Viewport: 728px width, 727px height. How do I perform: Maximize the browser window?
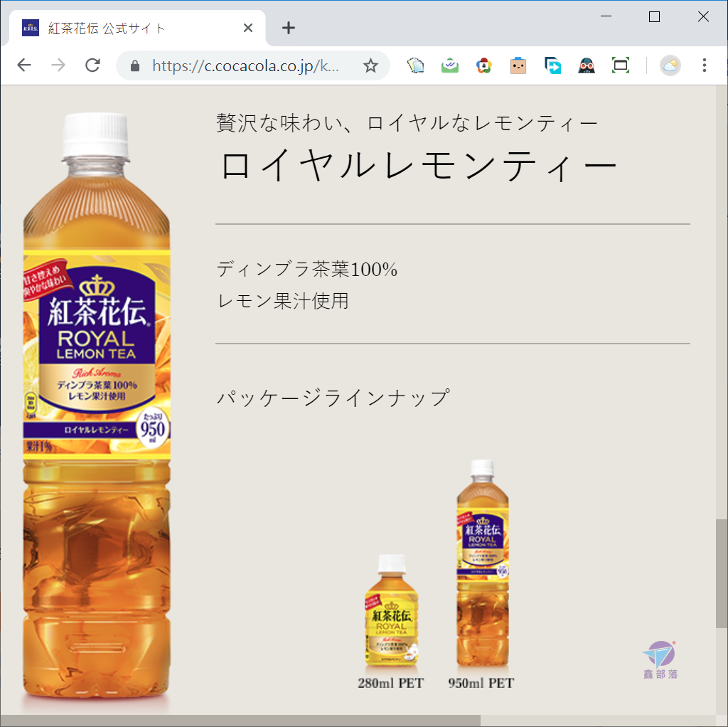654,17
